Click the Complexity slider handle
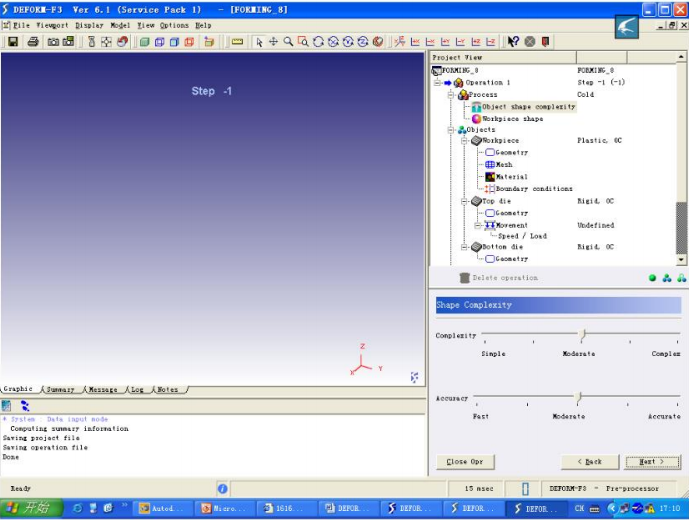 [x=583, y=335]
